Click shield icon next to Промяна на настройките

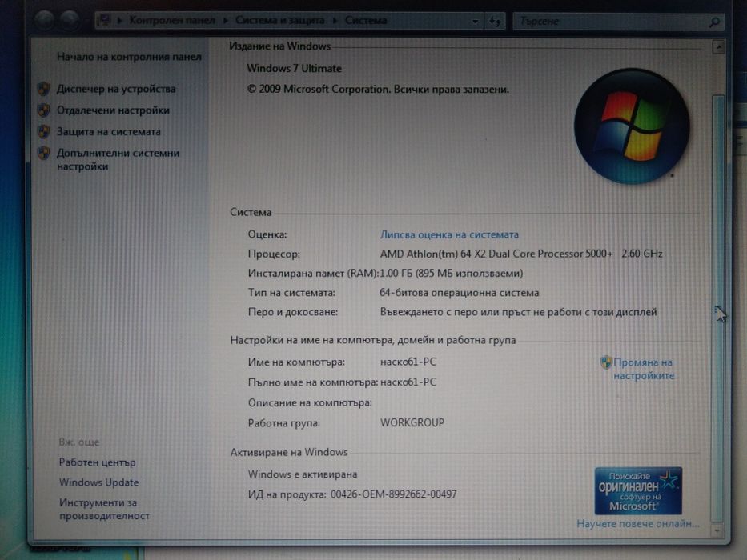(606, 363)
